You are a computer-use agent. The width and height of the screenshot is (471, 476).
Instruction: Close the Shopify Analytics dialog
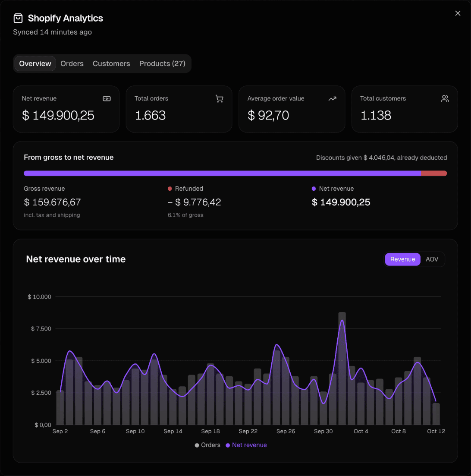458,13
